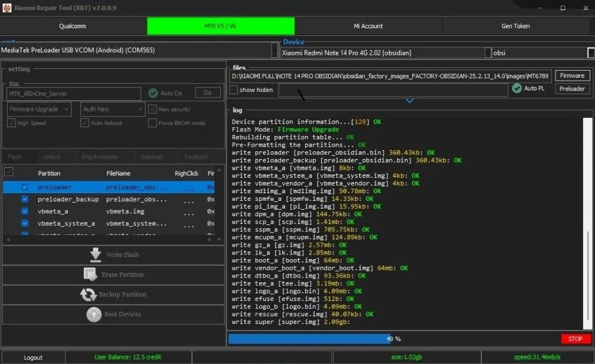The width and height of the screenshot is (595, 364).
Task: Uncheck the vbmeta_system_a partition checkbox
Action: pyautogui.click(x=25, y=224)
